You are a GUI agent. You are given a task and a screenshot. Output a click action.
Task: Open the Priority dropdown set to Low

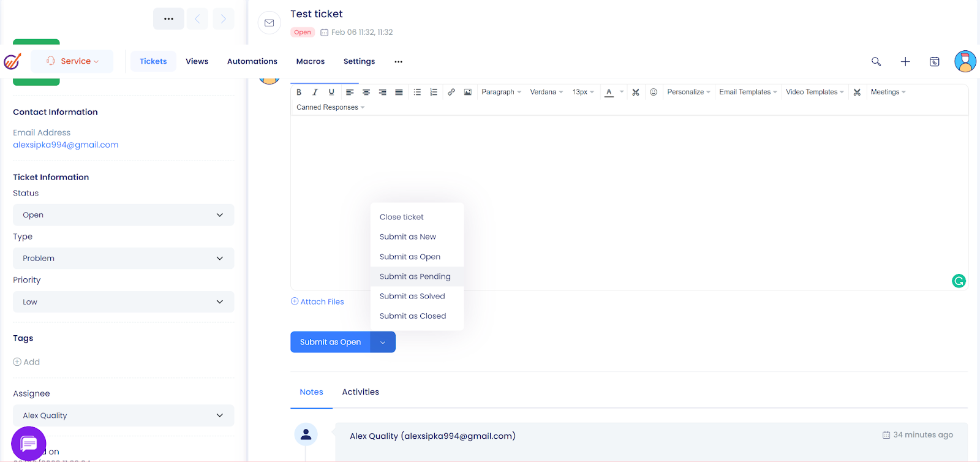point(123,302)
